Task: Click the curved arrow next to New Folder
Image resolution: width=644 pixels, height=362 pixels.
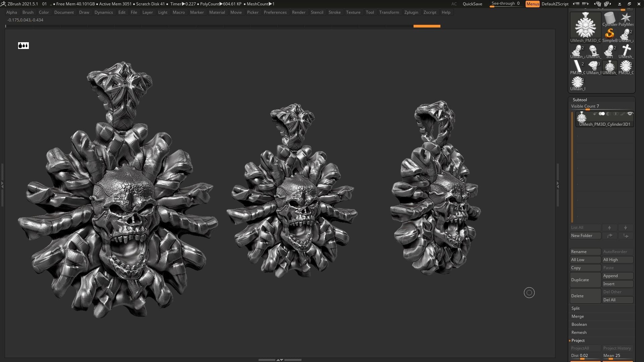Action: pos(609,236)
